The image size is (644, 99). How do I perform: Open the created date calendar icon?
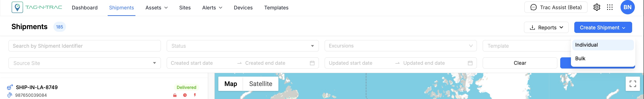point(312,63)
